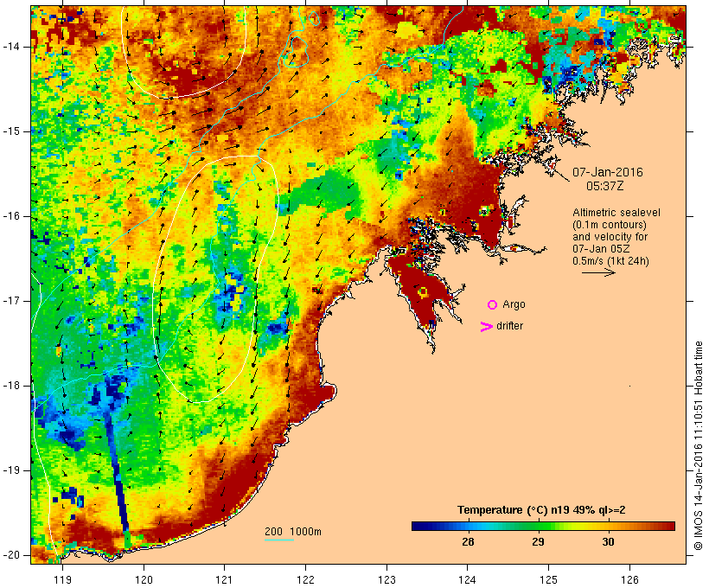Click the IMOS copyright timestamp text
Image resolution: width=709 pixels, height=588 pixels.
(698, 445)
